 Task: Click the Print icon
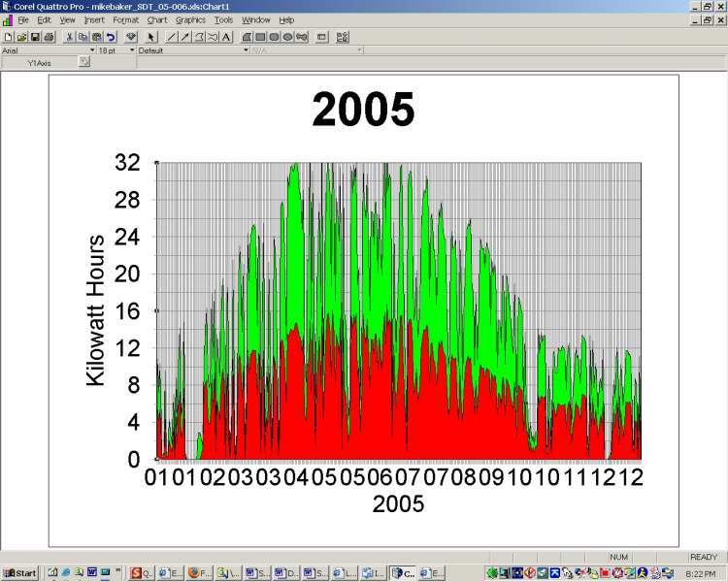49,37
